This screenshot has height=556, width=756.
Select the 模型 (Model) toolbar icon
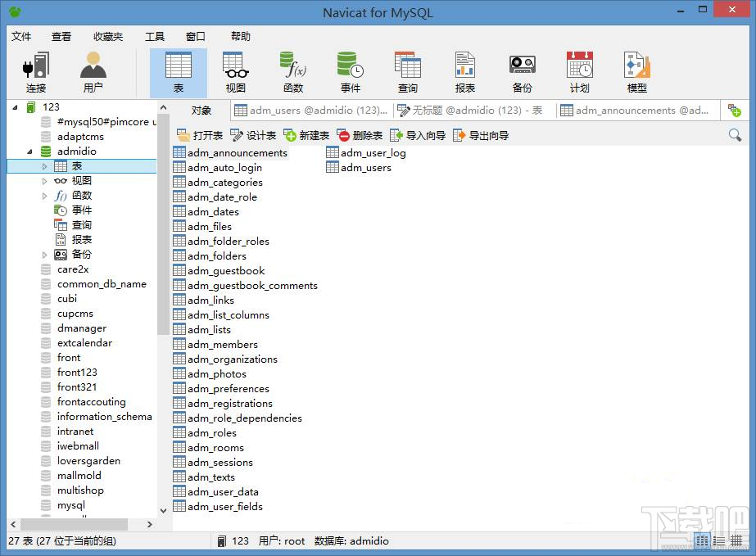pos(636,73)
